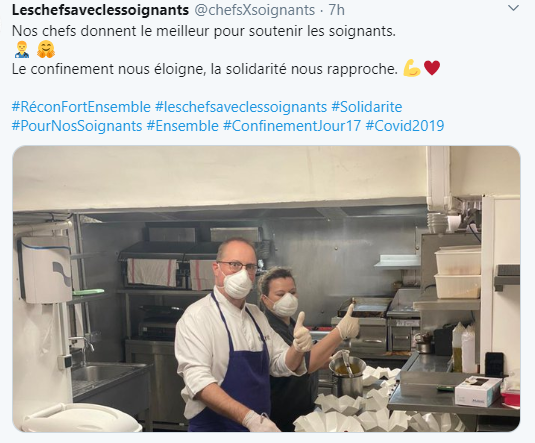Click the flexed biceps emoji

click(x=412, y=68)
